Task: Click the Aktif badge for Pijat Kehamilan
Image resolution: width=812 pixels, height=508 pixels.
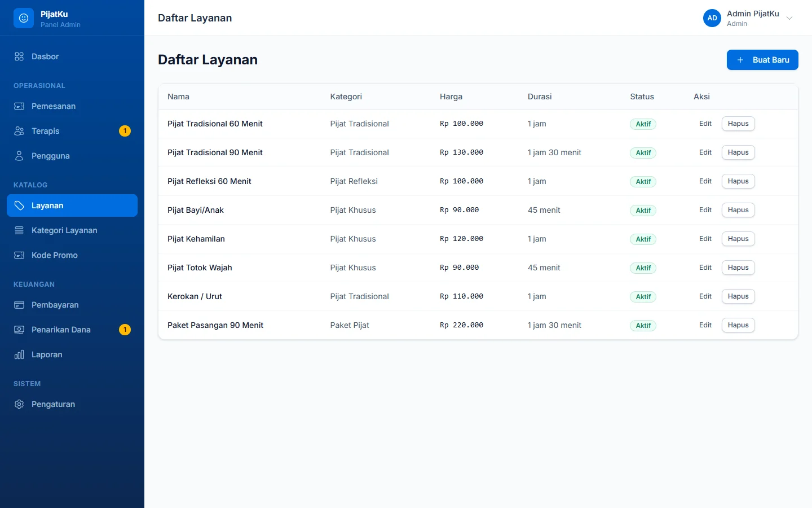Action: [643, 239]
